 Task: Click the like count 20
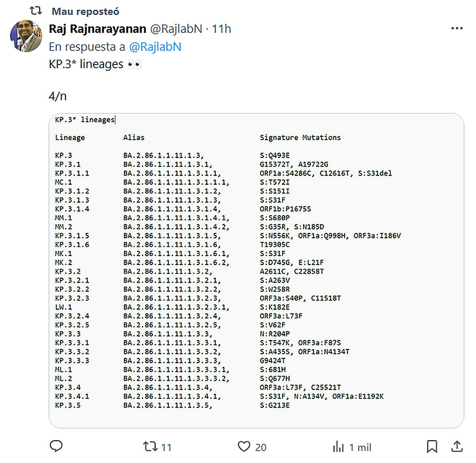pyautogui.click(x=261, y=448)
